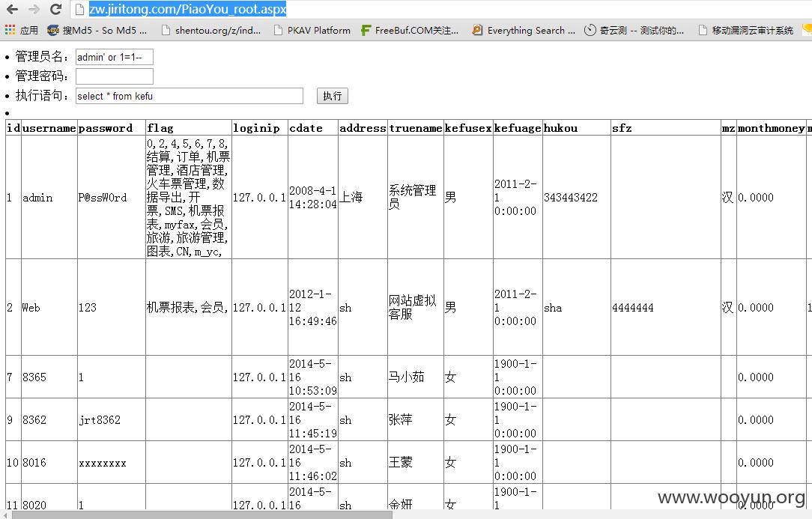The width and height of the screenshot is (812, 519).
Task: Click the cdate cell '2014-5-16 11:46:02'
Action: (x=313, y=463)
